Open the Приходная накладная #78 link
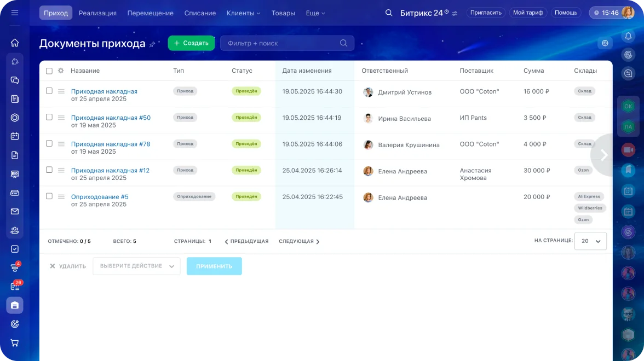The width and height of the screenshot is (644, 361). point(111,144)
